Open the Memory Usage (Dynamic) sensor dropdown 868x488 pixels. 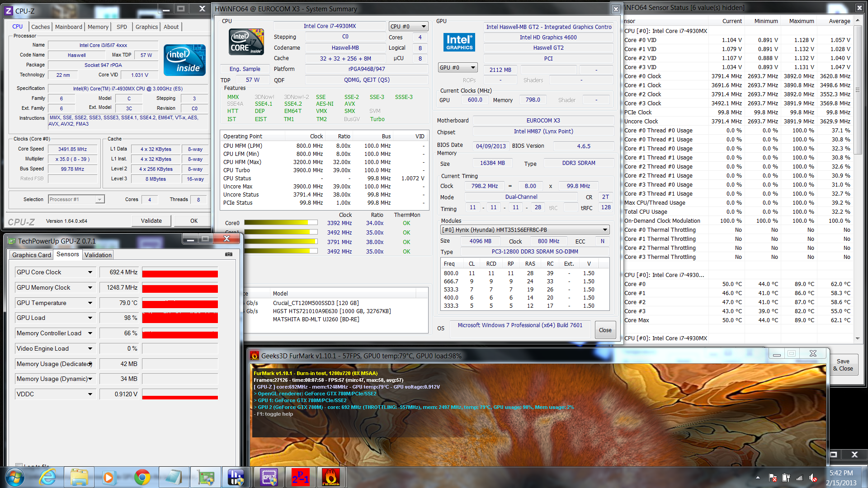click(90, 379)
